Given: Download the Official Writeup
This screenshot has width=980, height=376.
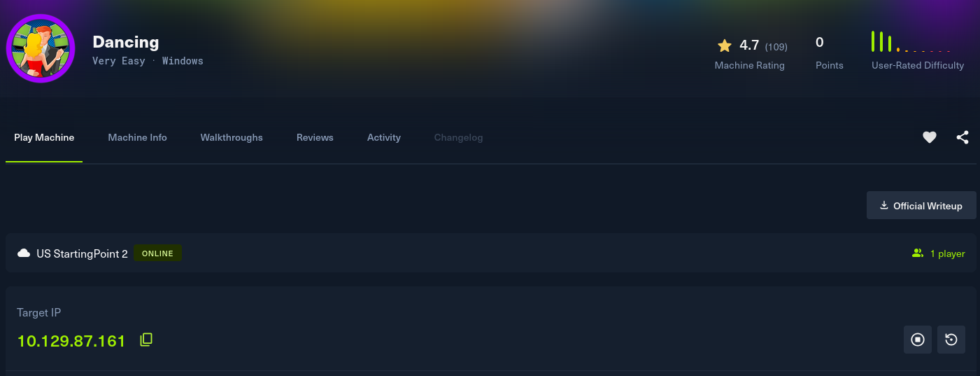Looking at the screenshot, I should coord(921,206).
